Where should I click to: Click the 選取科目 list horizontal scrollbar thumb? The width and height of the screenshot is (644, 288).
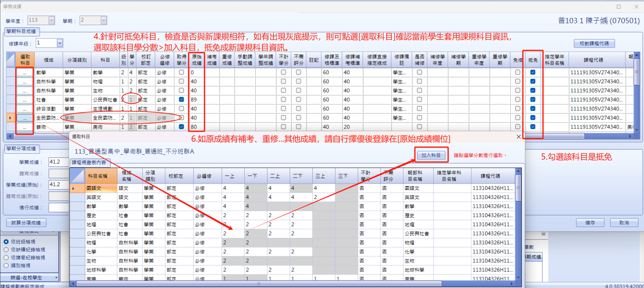(x=259, y=283)
